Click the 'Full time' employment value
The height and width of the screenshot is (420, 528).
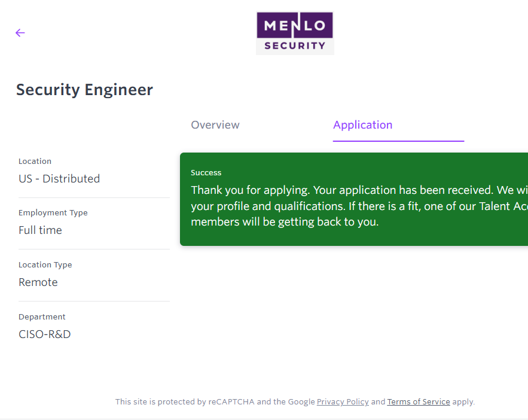point(40,230)
